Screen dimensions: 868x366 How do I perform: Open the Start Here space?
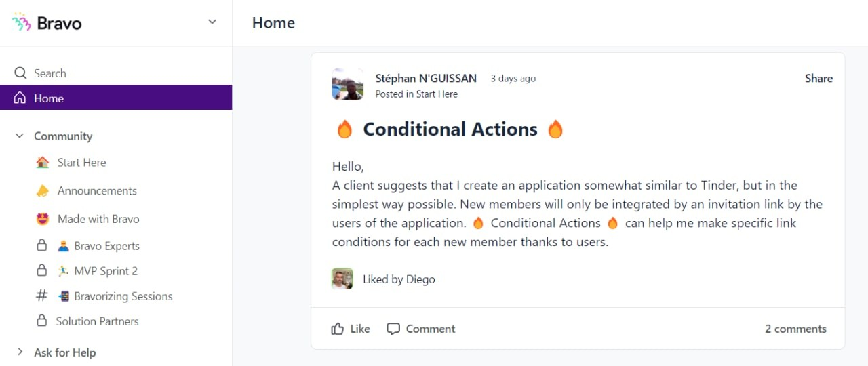click(x=82, y=163)
